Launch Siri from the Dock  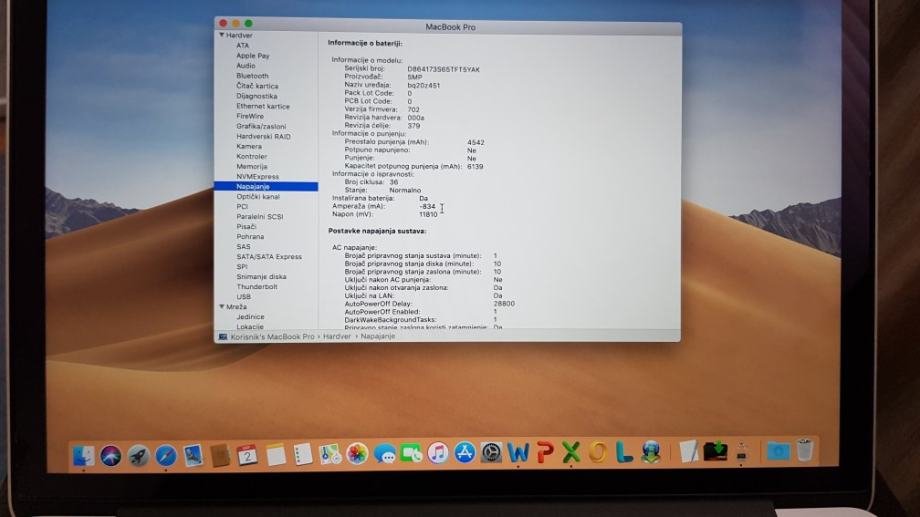click(x=111, y=455)
